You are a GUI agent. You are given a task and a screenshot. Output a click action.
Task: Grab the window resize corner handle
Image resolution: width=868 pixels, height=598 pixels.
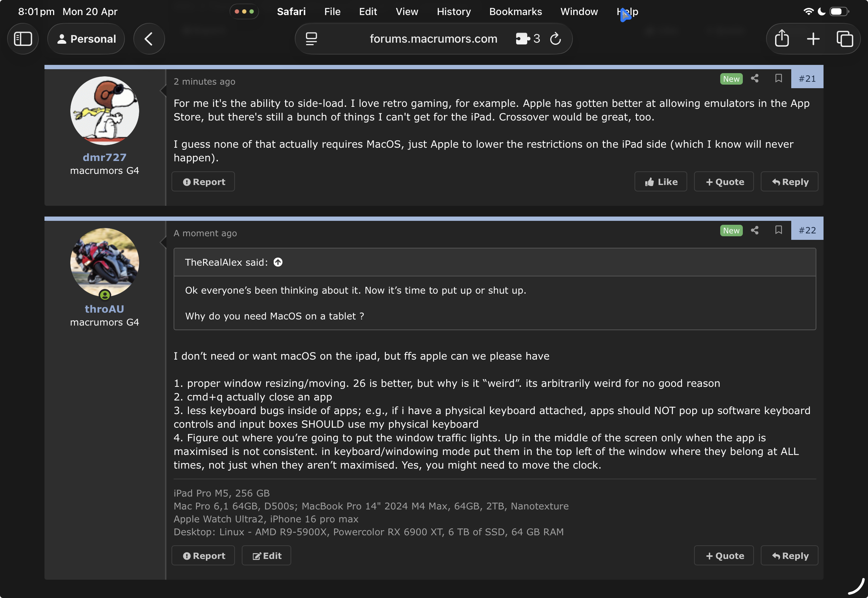pyautogui.click(x=856, y=587)
